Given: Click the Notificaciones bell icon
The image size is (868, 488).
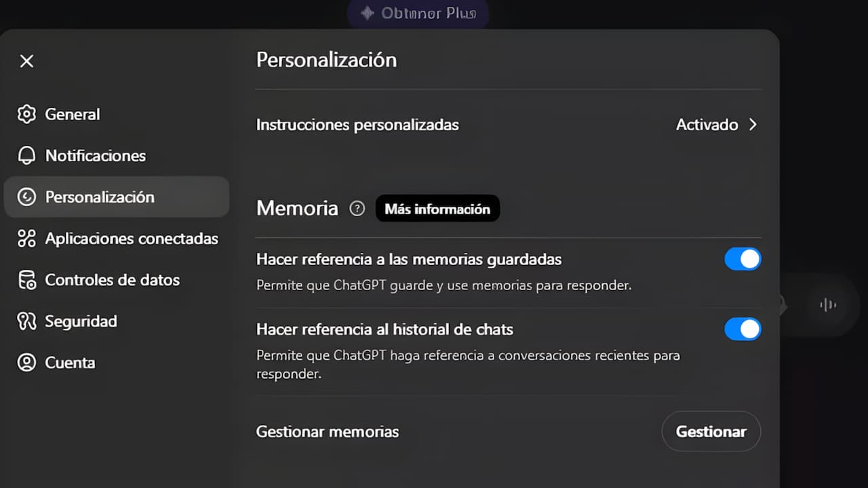Looking at the screenshot, I should [26, 155].
